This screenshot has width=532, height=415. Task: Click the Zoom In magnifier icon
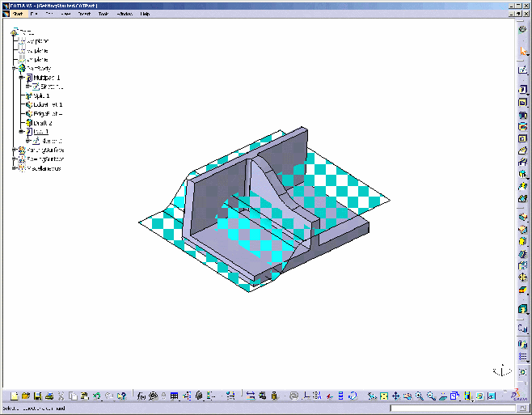click(x=420, y=396)
